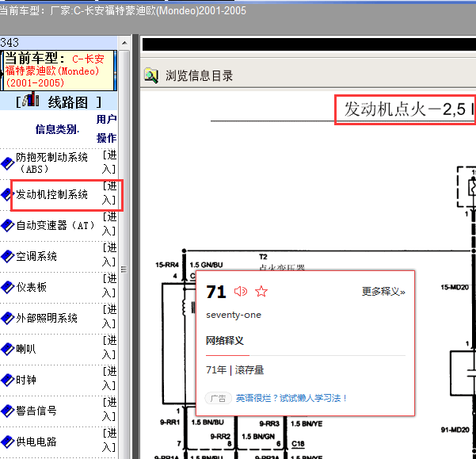Click the 广告 badge in dictionary popup

[219, 399]
